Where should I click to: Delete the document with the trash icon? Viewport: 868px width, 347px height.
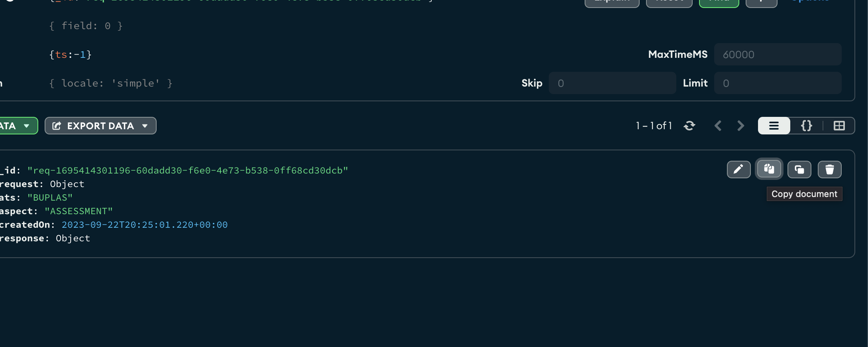(829, 170)
